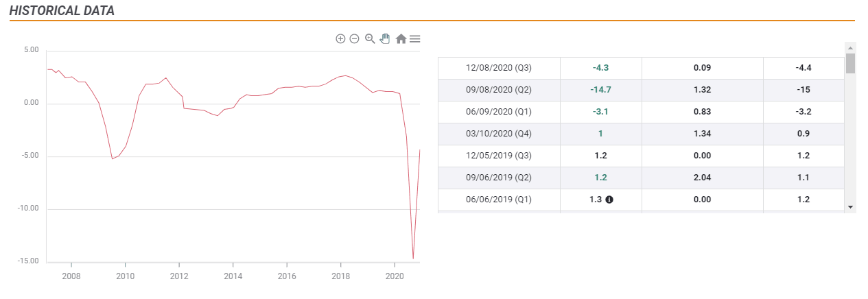
Task: Click the red line's lowest point in 2020
Action: click(413, 259)
